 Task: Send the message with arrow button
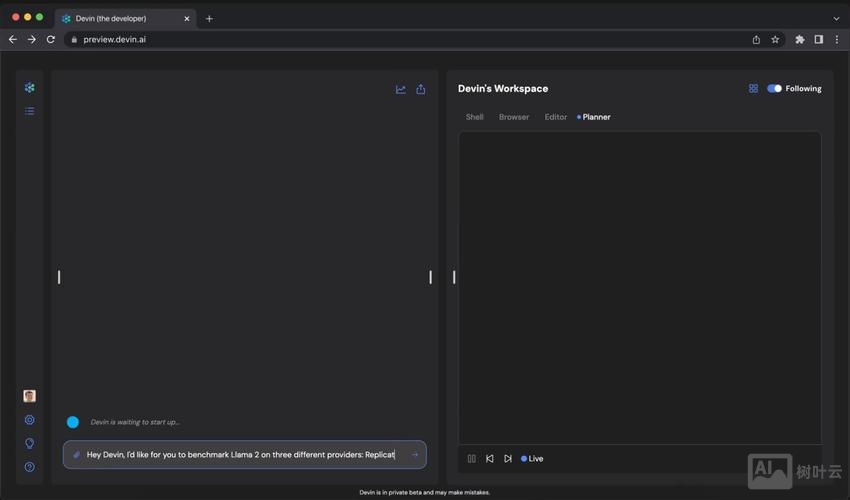point(415,455)
